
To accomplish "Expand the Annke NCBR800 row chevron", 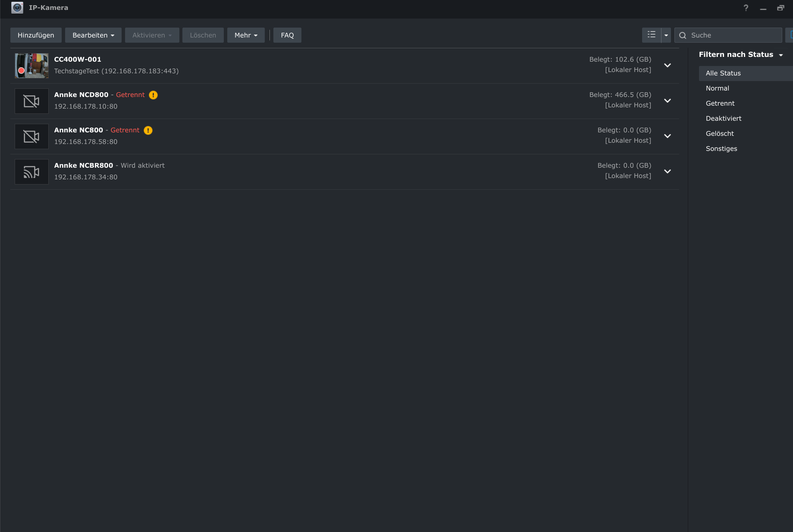I will click(667, 172).
